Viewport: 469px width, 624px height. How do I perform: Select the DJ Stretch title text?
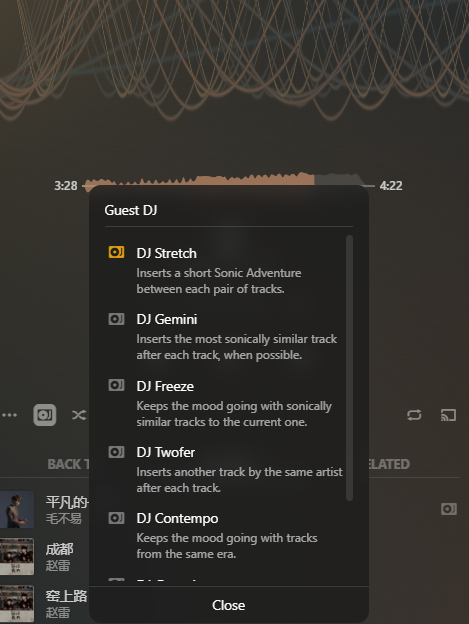click(166, 253)
